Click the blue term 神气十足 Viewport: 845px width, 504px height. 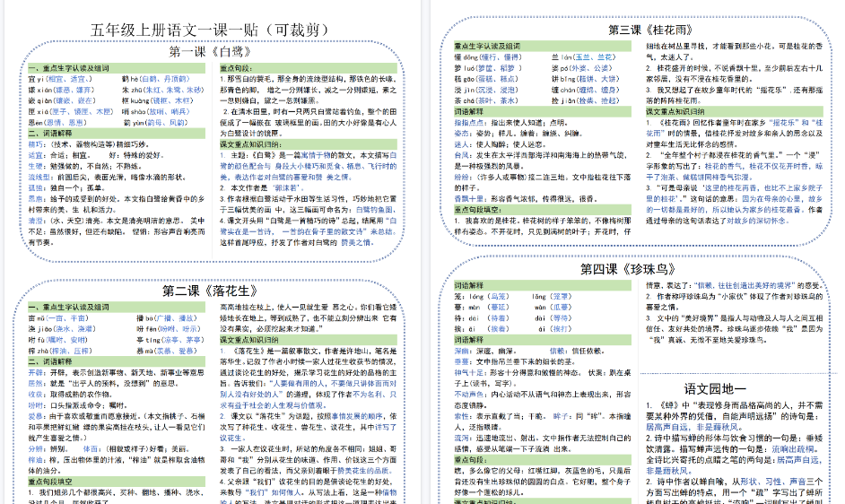click(x=468, y=372)
